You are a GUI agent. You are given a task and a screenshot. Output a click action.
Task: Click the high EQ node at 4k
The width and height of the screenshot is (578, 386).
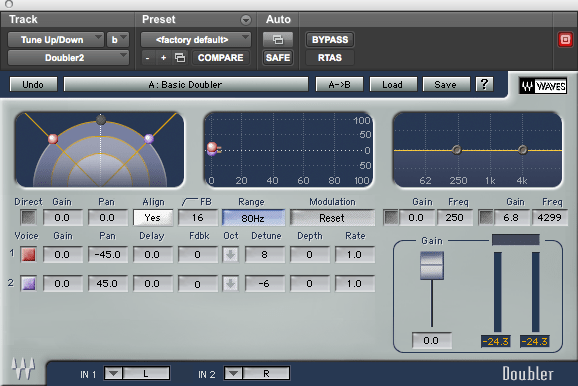coord(522,150)
